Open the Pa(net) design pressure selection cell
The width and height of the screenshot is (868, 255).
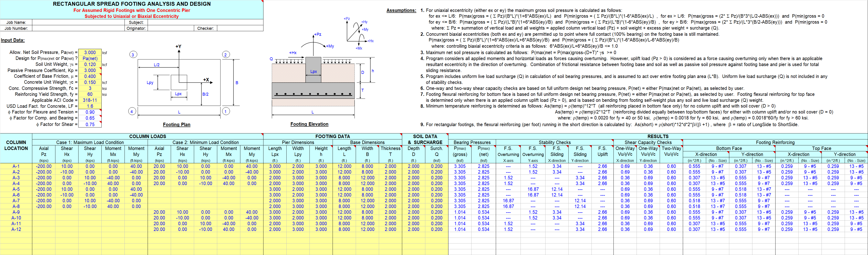click(x=90, y=58)
